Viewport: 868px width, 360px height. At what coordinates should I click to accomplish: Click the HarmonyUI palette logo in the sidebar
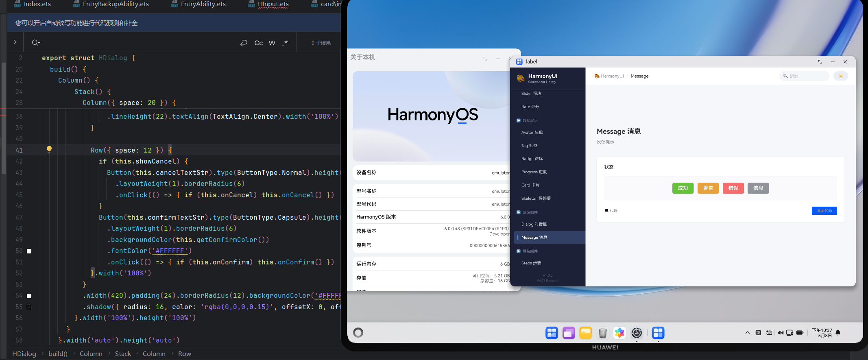coord(521,78)
